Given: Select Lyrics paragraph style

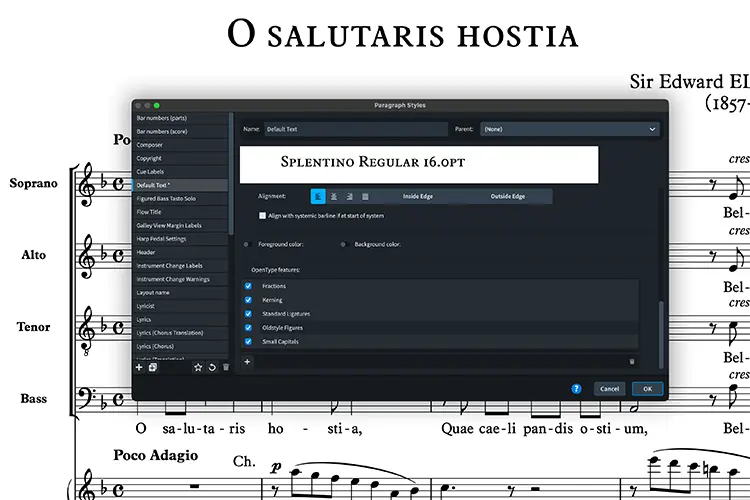Looking at the screenshot, I should [180, 319].
